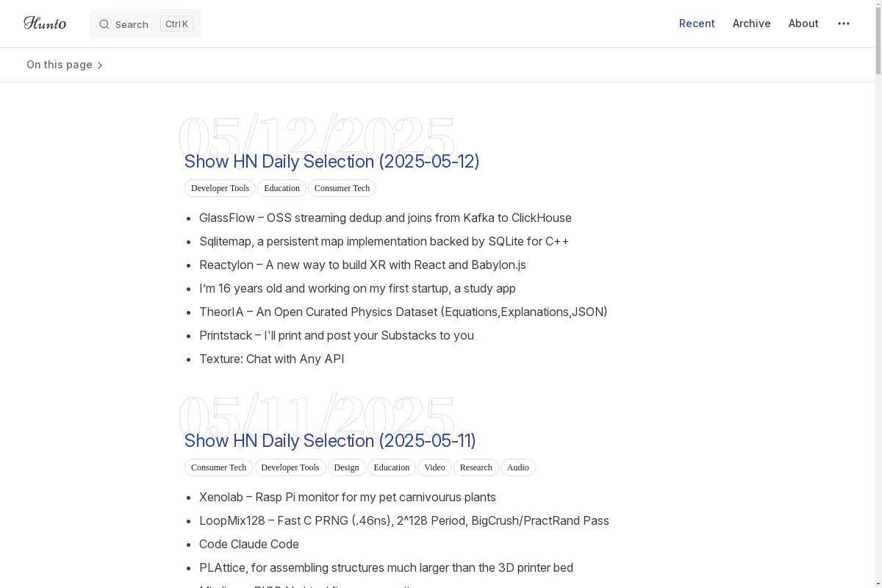Go to the Recent page
Image resolution: width=882 pixels, height=588 pixels.
pyautogui.click(x=697, y=24)
